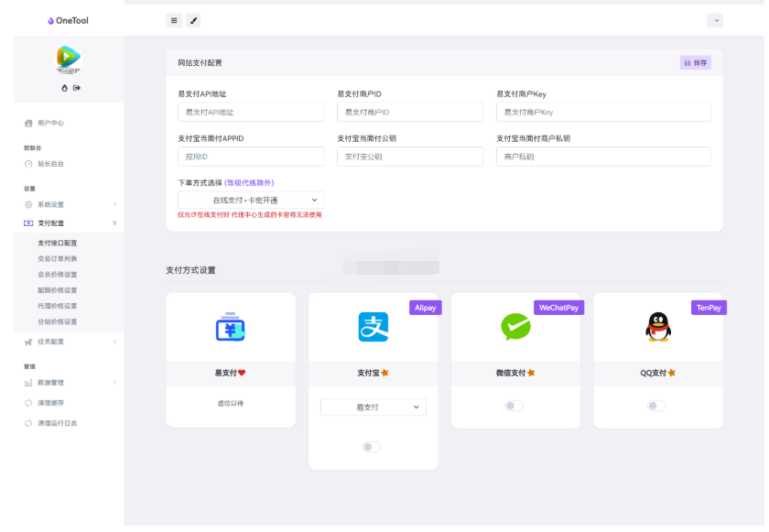Open the 支付接口配置 menu item
Viewport: 769px width, 532px height.
tap(58, 244)
